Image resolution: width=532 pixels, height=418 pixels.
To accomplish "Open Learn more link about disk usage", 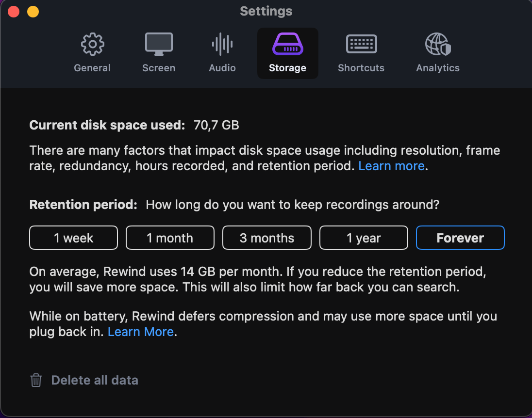I will [x=392, y=166].
